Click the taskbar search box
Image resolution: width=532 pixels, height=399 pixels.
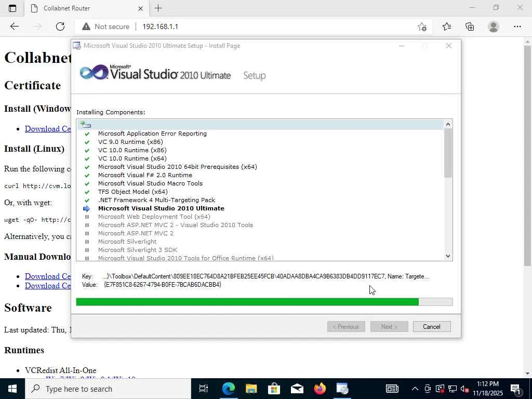[108, 389]
